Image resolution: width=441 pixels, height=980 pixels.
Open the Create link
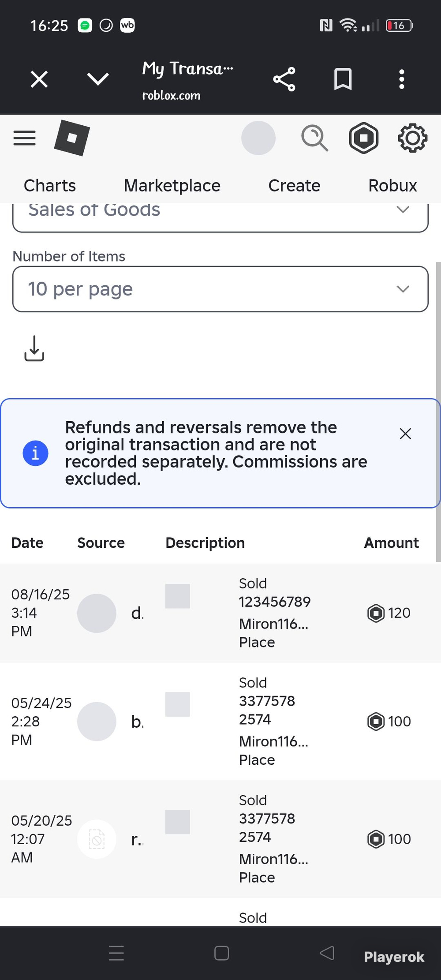pos(294,186)
